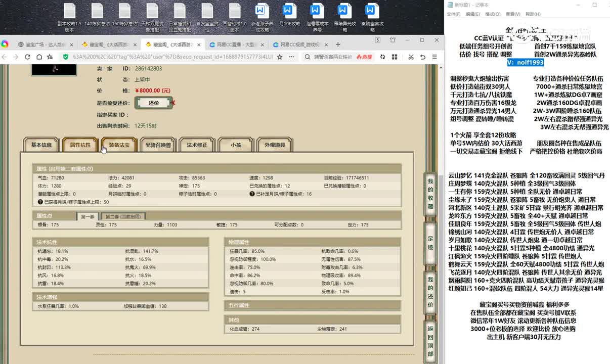Open desktop file 日常装装和回血鬼搭配
The width and height of the screenshot is (610, 364).
click(x=180, y=18)
